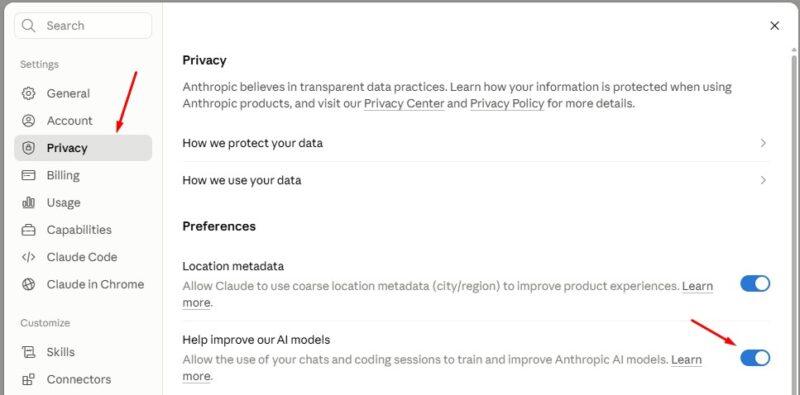This screenshot has height=395, width=800.
Task: Click Learn more under Location metadata
Action: point(447,294)
